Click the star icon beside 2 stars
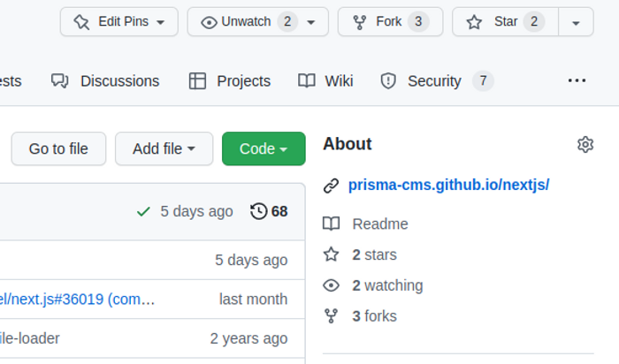Image resolution: width=619 pixels, height=364 pixels. pyautogui.click(x=332, y=254)
